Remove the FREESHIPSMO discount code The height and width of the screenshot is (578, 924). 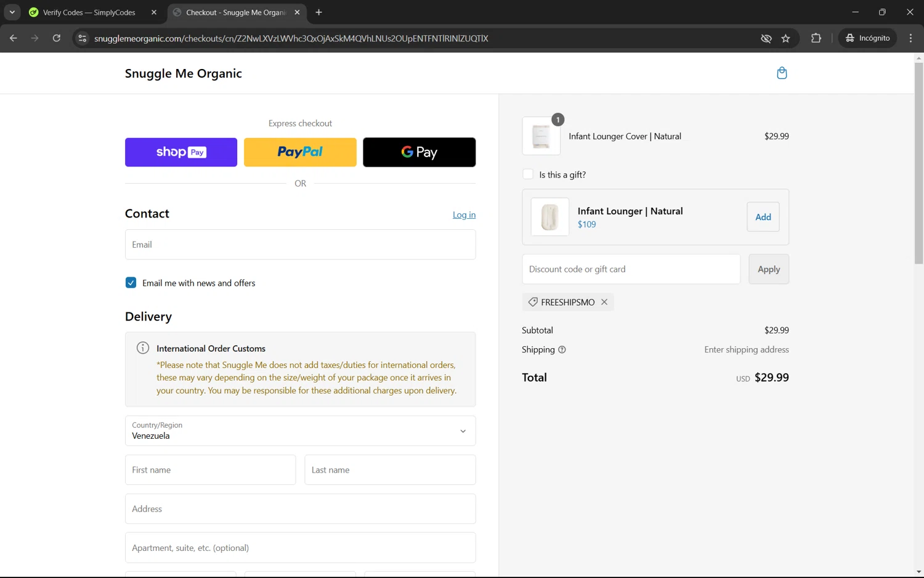pos(604,302)
